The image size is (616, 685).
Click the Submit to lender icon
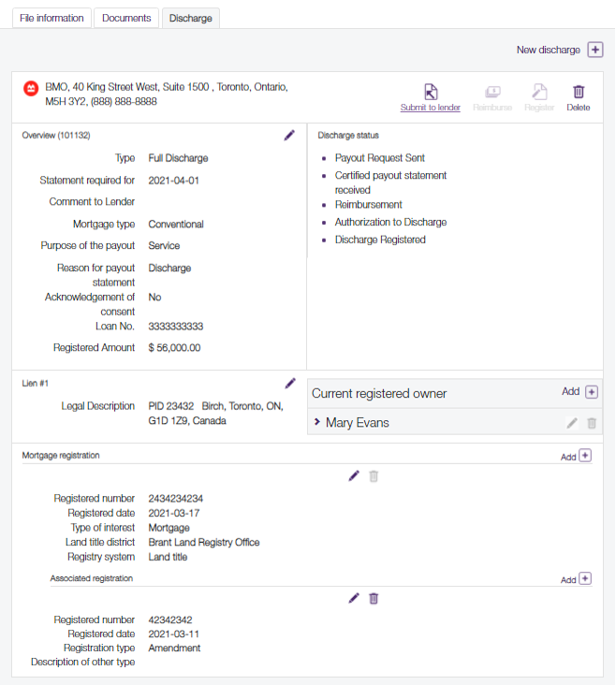click(430, 92)
